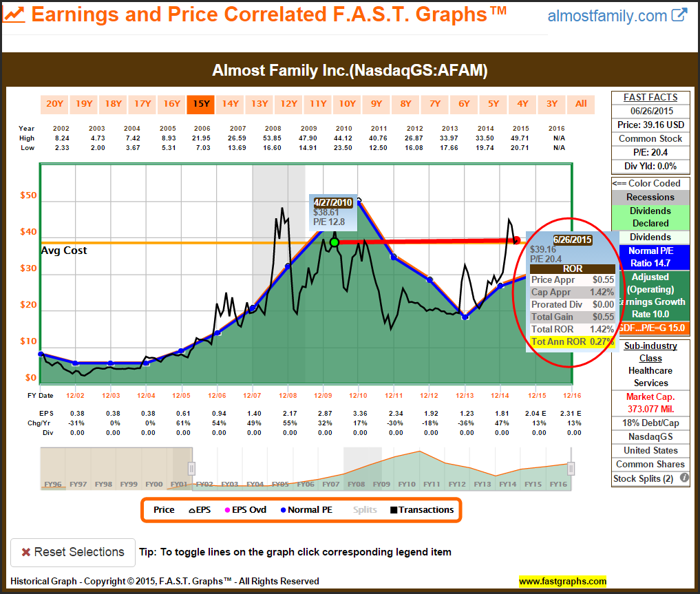This screenshot has height=594, width=700.
Task: Toggle the Price line in legend
Action: [164, 510]
